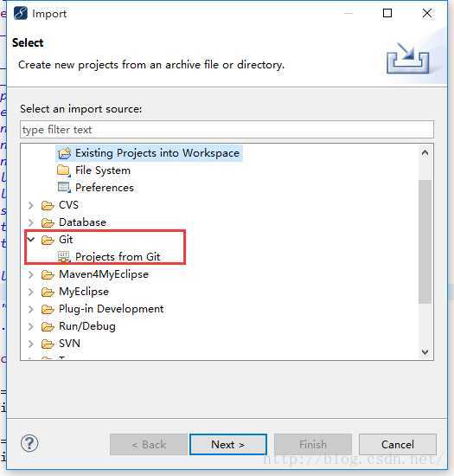Click the File System folder icon
Viewport: 454px width, 476px height.
pyautogui.click(x=64, y=170)
